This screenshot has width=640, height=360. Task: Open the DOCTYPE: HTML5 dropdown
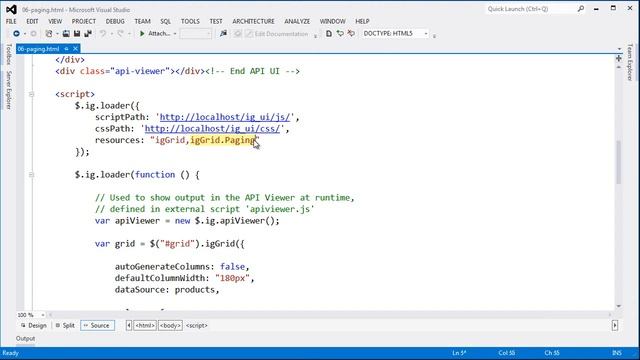pos(426,33)
